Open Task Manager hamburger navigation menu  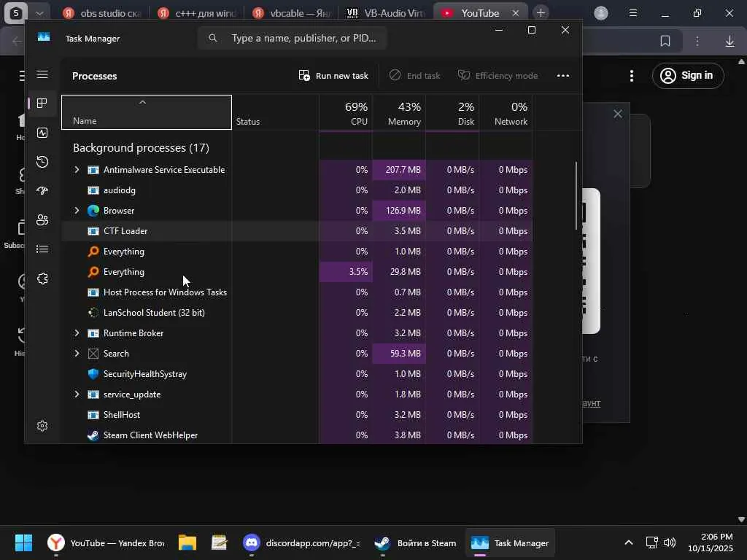point(42,74)
